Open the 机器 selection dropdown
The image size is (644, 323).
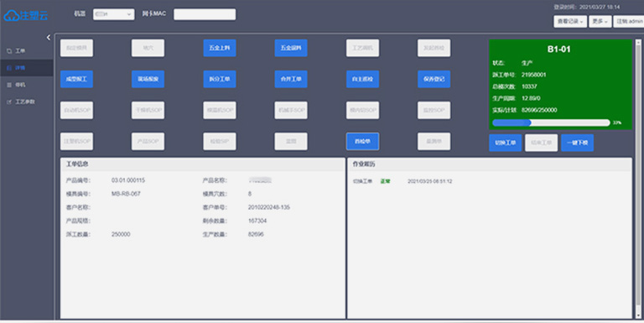coord(113,14)
